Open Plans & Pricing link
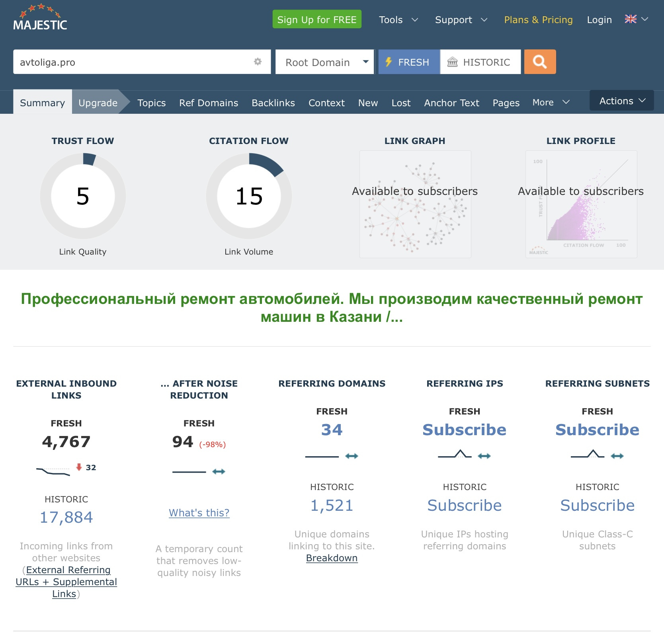This screenshot has width=664, height=644. pyautogui.click(x=538, y=19)
